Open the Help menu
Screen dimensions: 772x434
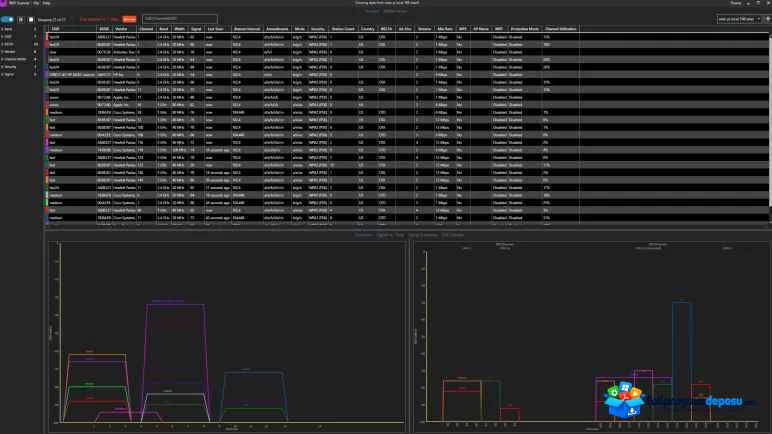click(46, 3)
